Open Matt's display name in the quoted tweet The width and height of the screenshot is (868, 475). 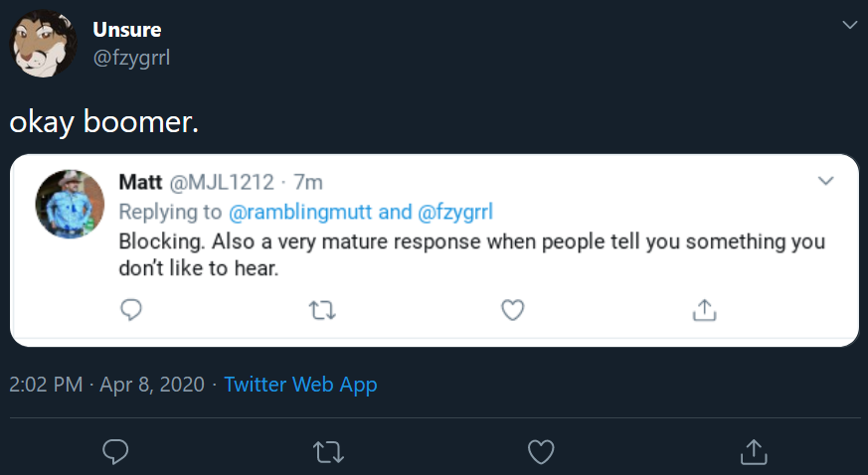(140, 182)
